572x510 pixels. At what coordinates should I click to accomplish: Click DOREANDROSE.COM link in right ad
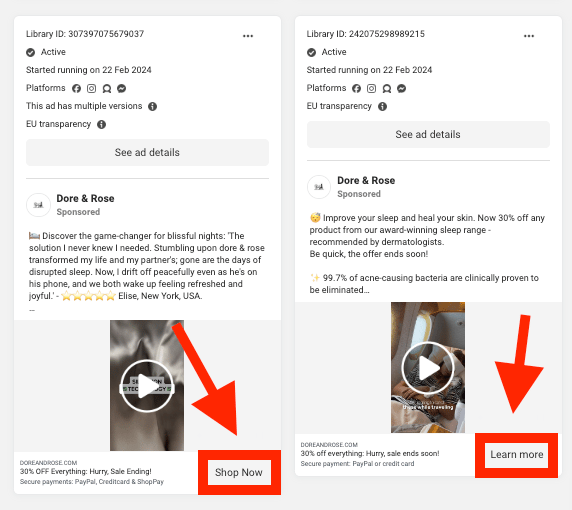(x=329, y=445)
